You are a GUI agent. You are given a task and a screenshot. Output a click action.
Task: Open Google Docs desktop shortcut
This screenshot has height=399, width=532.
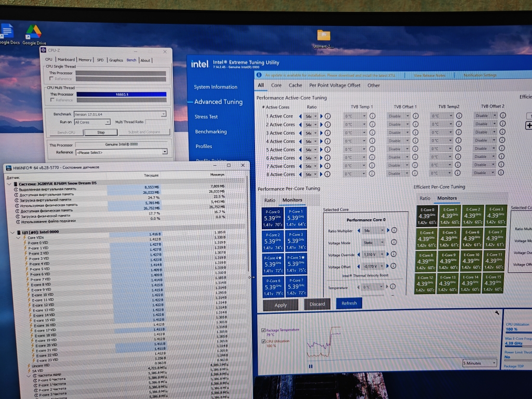click(8, 34)
